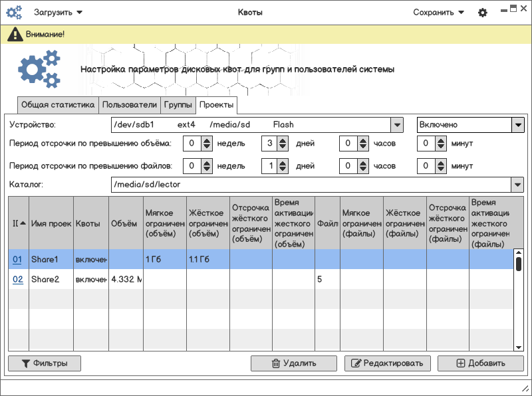This screenshot has height=396, width=532.
Task: Switch to Группы tab
Action: (x=178, y=105)
